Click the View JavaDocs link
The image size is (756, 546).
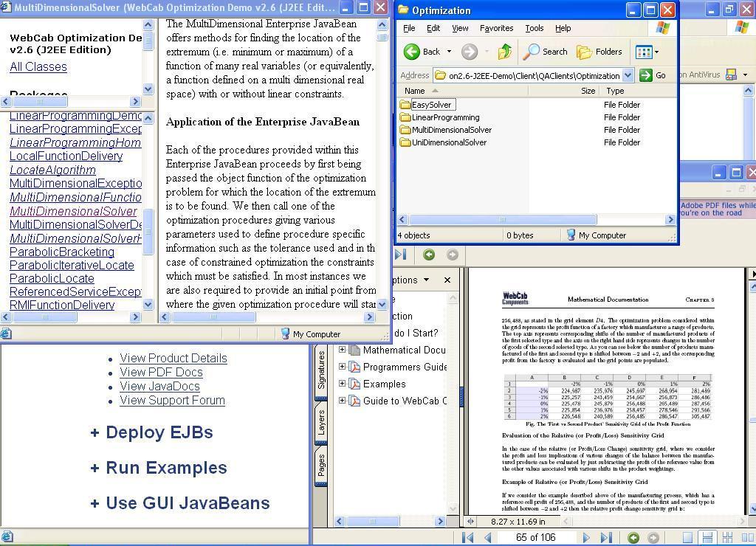[159, 387]
